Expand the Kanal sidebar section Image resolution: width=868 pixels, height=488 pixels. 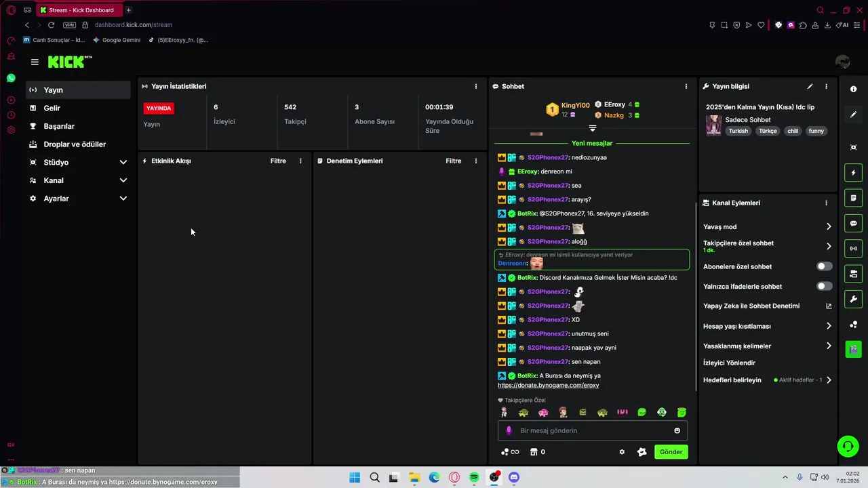point(78,180)
